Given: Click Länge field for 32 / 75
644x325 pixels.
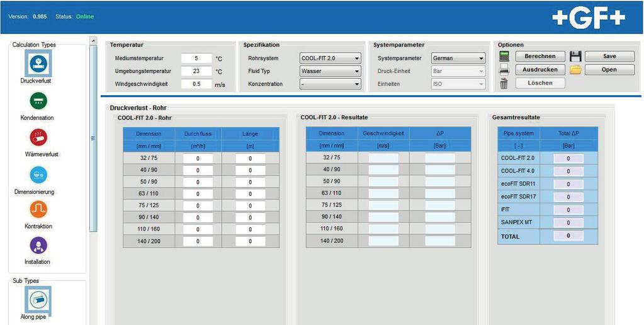Looking at the screenshot, I should [x=250, y=159].
